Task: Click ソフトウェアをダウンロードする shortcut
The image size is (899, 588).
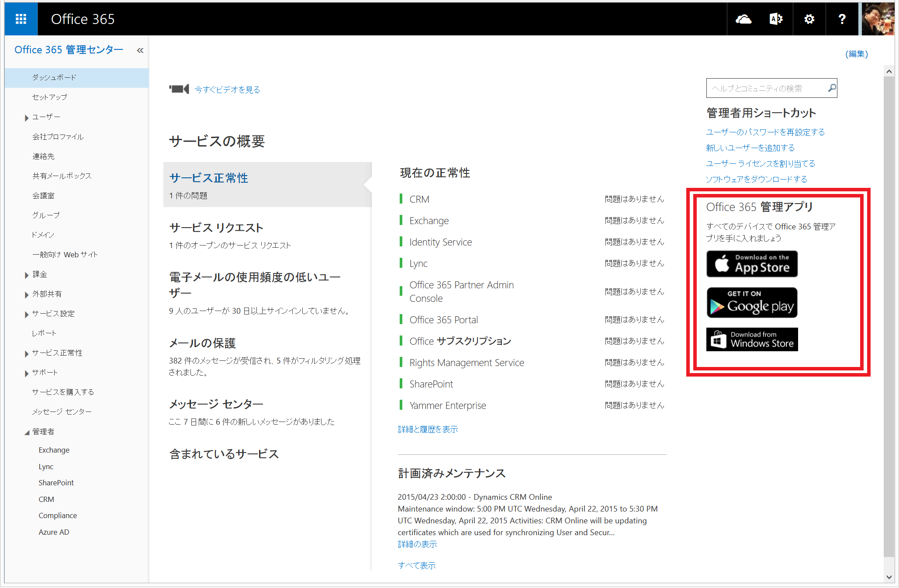Action: (757, 180)
